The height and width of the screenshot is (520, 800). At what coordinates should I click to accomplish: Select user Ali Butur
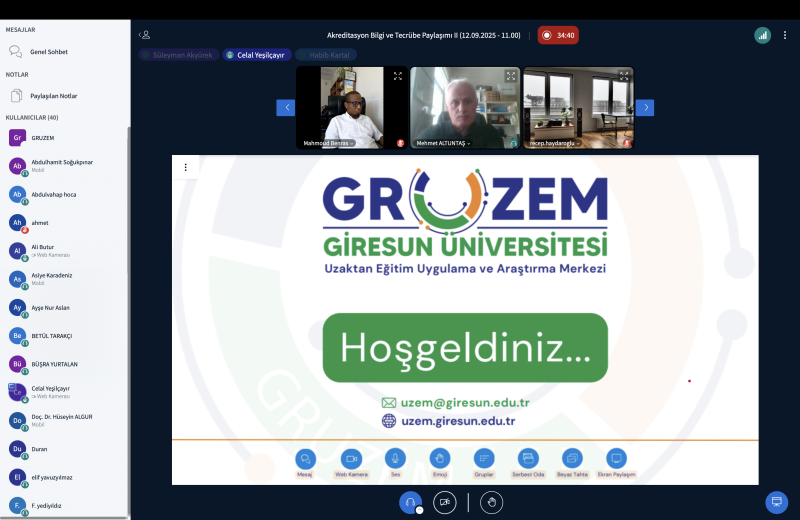tap(64, 251)
